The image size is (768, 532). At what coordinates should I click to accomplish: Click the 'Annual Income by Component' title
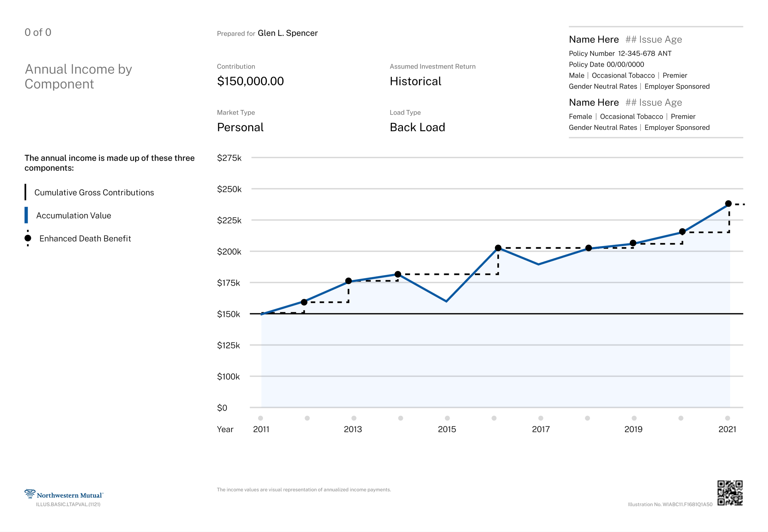pos(78,76)
